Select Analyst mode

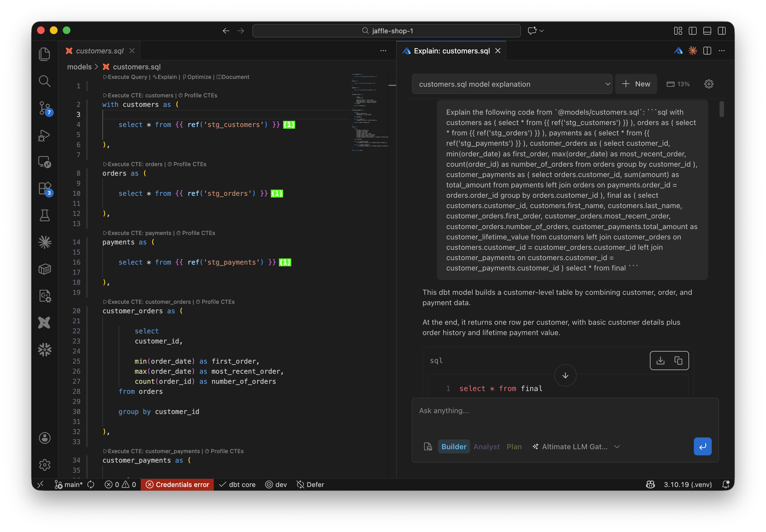[x=486, y=447]
